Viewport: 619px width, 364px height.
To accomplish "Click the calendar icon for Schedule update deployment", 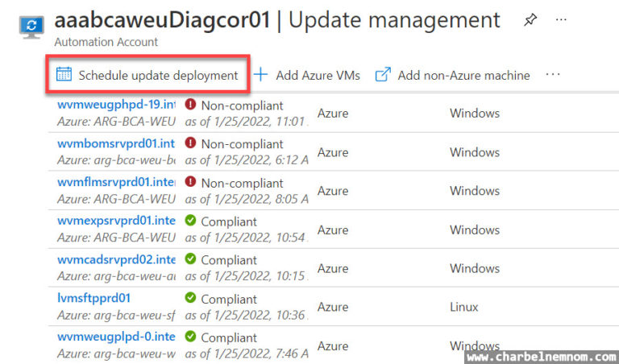I will click(x=64, y=74).
